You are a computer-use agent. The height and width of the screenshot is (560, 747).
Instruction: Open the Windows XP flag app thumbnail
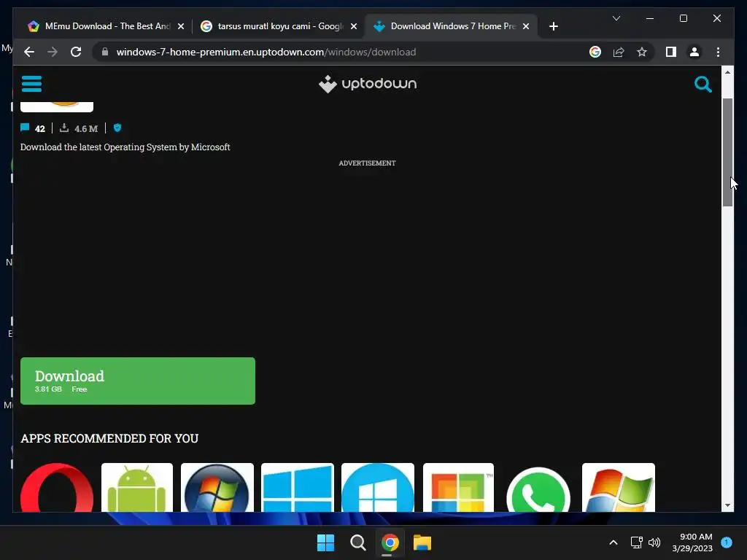tap(619, 488)
